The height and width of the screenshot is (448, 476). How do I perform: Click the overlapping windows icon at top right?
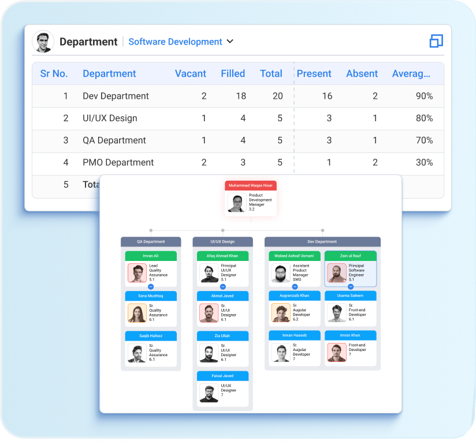[436, 41]
